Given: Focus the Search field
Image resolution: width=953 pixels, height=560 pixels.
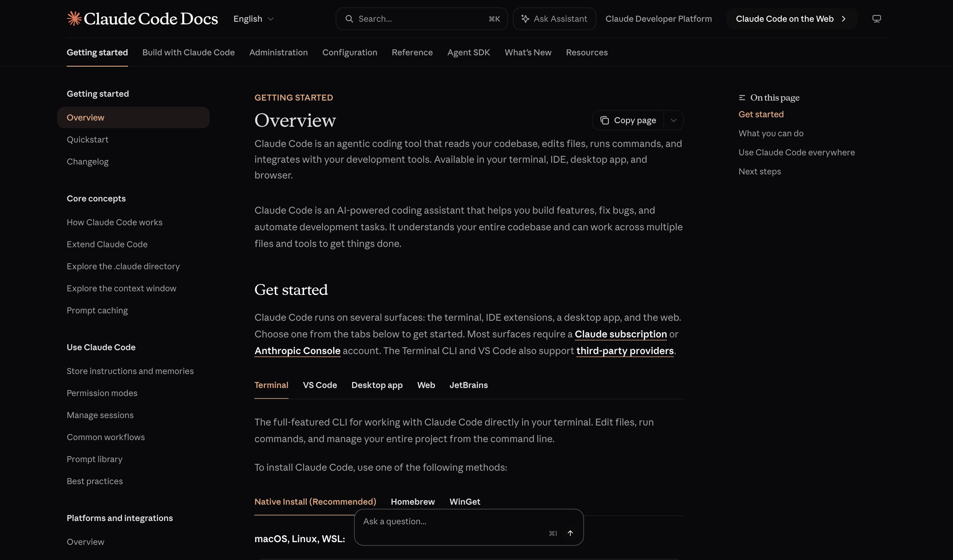Looking at the screenshot, I should tap(421, 18).
